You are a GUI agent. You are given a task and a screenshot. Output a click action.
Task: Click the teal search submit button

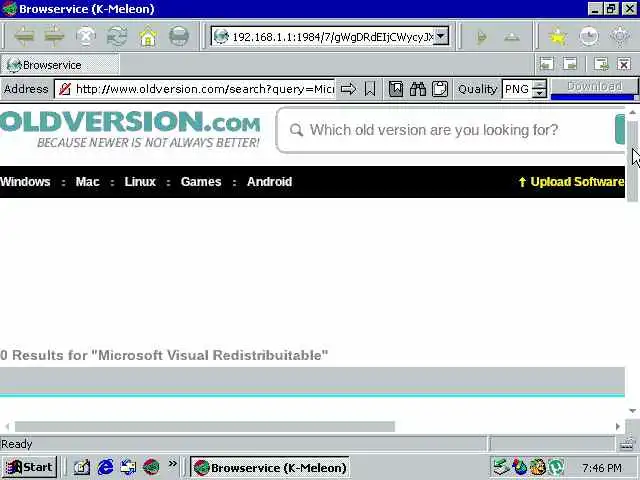pos(620,130)
